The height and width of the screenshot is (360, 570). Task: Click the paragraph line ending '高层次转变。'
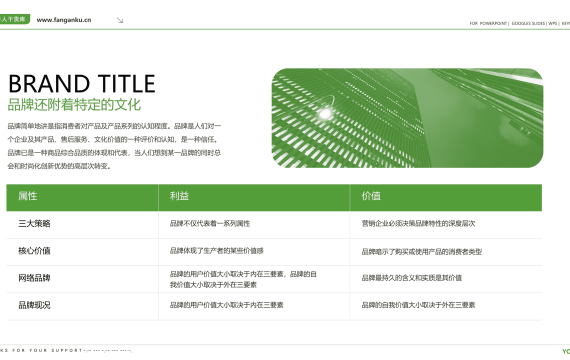click(59, 166)
